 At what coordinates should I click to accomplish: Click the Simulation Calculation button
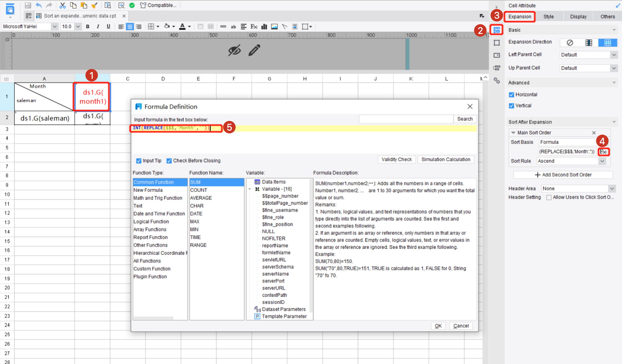pos(446,160)
